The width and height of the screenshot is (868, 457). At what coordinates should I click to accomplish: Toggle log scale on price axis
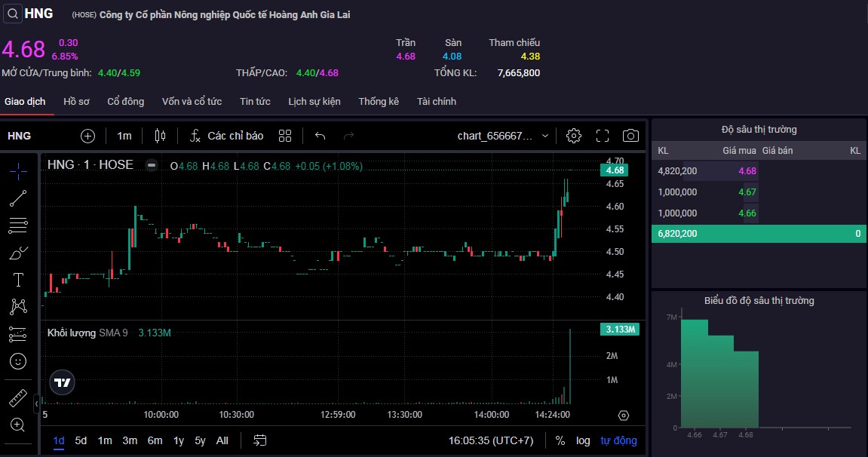tap(583, 440)
